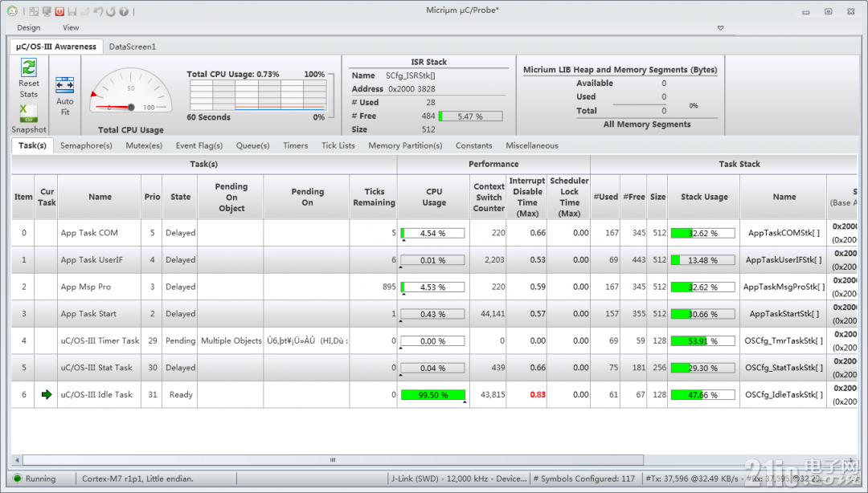Open the workspace grid layout icon
The image size is (868, 493).
coord(35,11)
